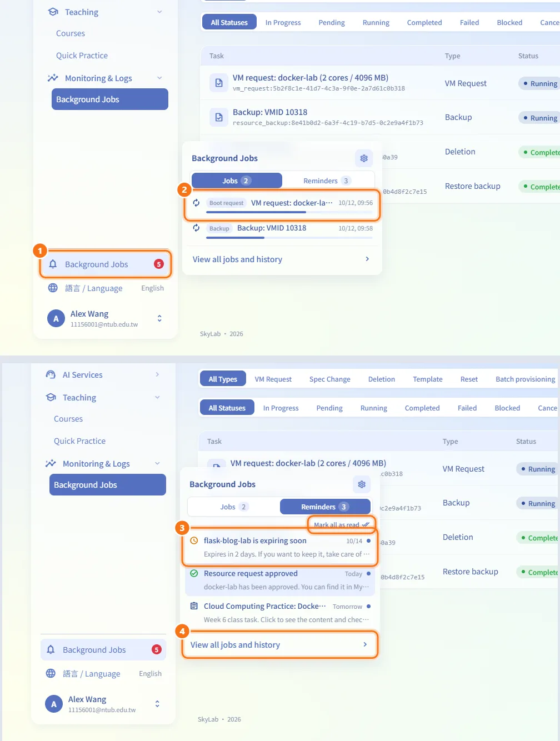Image resolution: width=560 pixels, height=741 pixels.
Task: Open View all jobs and history in lower popup
Action: coord(279,644)
